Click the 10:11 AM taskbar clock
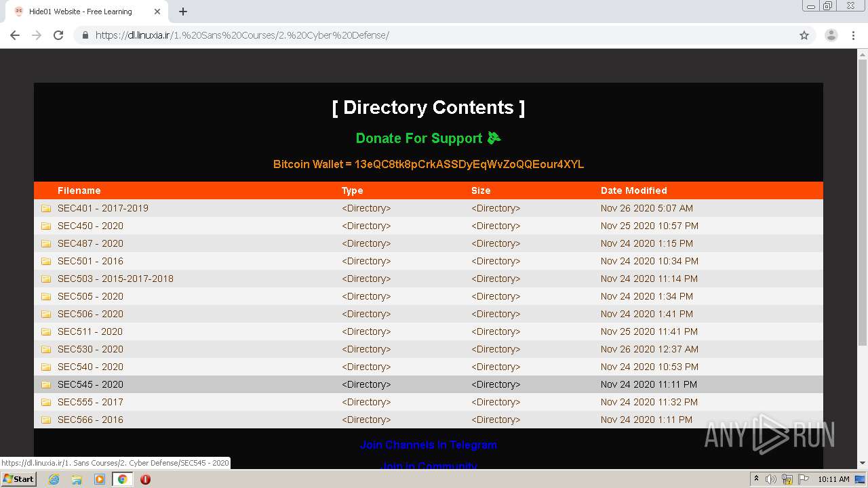The height and width of the screenshot is (488, 868). coord(833,479)
